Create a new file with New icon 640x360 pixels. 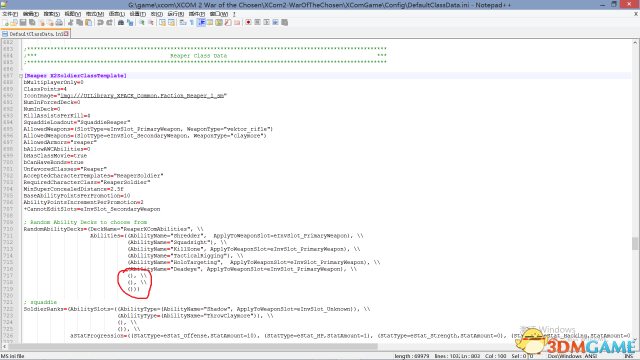click(x=5, y=23)
